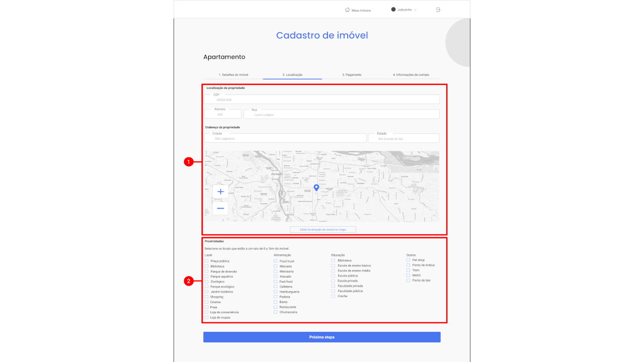Click the blue location pin on map
Screen dimensions: 644x362
point(316,188)
